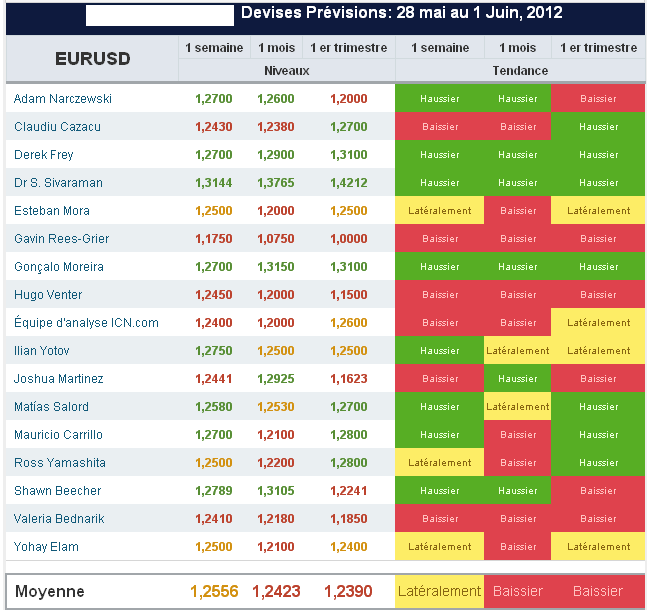Image resolution: width=647 pixels, height=610 pixels.
Task: Click Moyenne trimestre value 1,2390
Action: click(x=348, y=591)
